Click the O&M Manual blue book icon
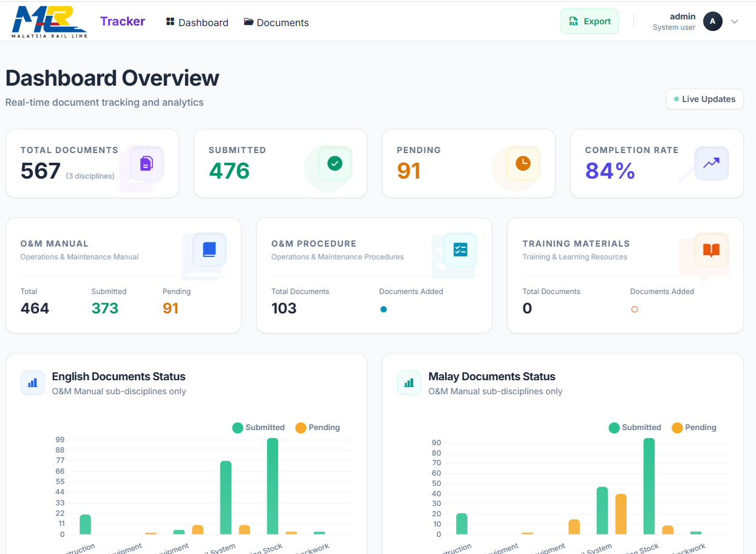This screenshot has height=554, width=756. pyautogui.click(x=209, y=250)
